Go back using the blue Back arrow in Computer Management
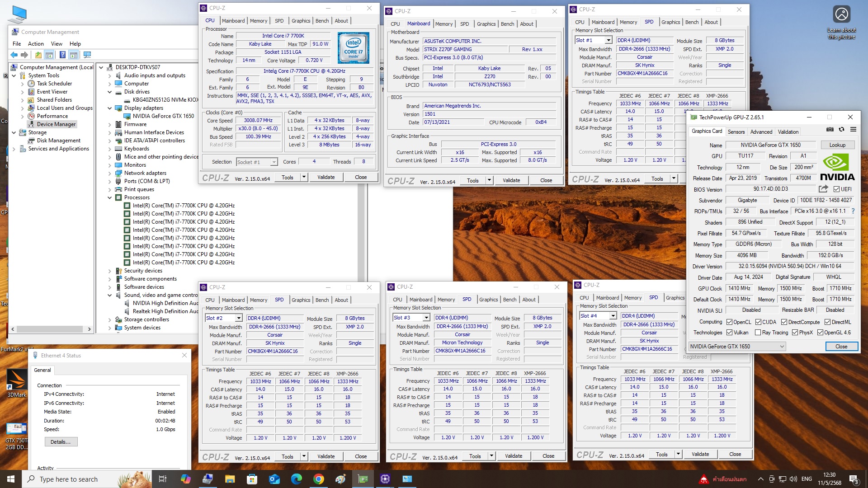 [14, 55]
